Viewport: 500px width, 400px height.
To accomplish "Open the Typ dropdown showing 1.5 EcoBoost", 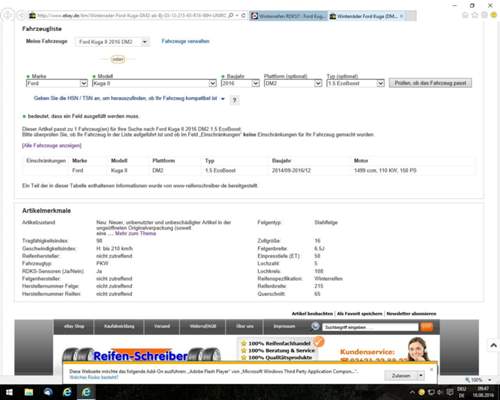I will coord(355,83).
